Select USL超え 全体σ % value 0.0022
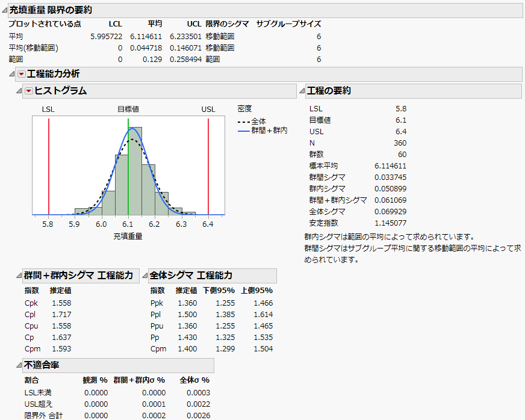This screenshot has height=420, width=525. 199,404
